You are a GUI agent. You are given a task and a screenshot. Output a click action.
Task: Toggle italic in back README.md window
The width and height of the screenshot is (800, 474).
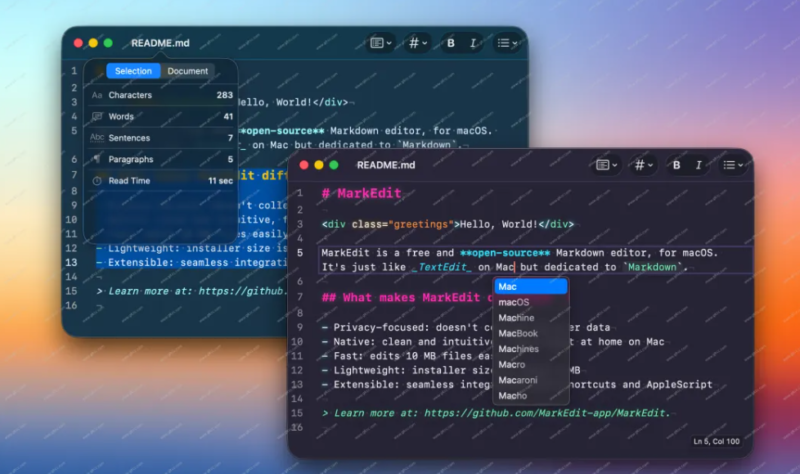pyautogui.click(x=472, y=43)
